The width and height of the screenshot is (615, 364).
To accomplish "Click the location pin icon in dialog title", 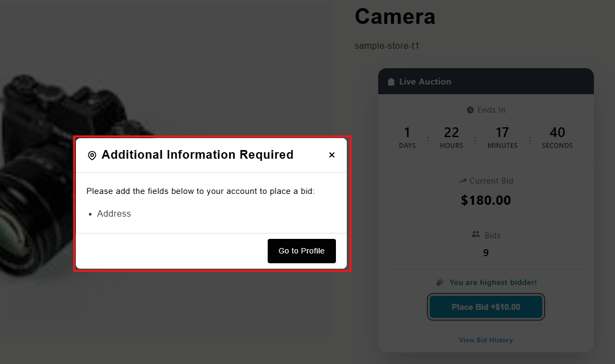I will click(x=92, y=155).
